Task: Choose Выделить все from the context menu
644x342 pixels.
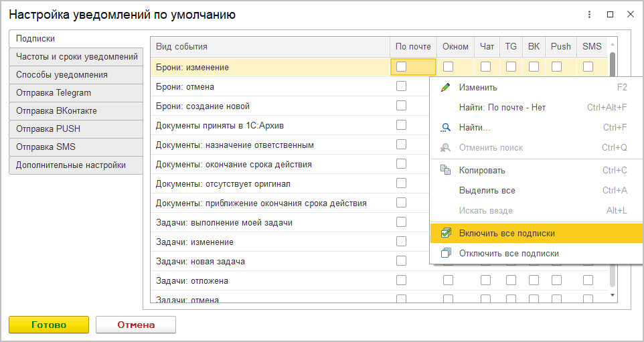Action: [x=487, y=191]
